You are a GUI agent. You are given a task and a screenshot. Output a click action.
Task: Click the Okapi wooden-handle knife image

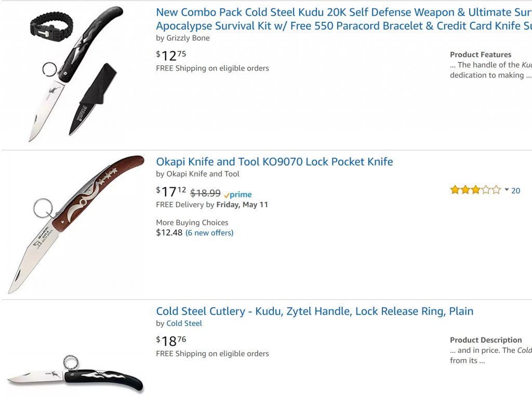coord(76,224)
